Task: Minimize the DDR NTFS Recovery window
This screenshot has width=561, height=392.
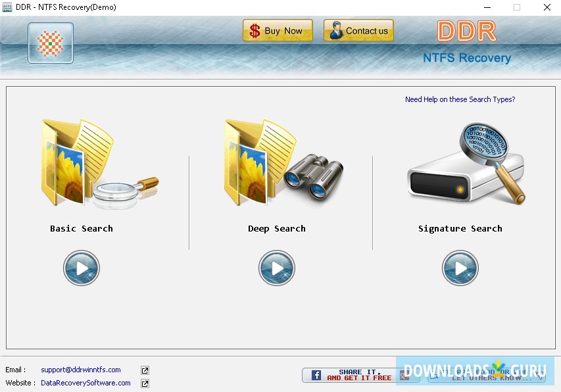Action: click(487, 7)
